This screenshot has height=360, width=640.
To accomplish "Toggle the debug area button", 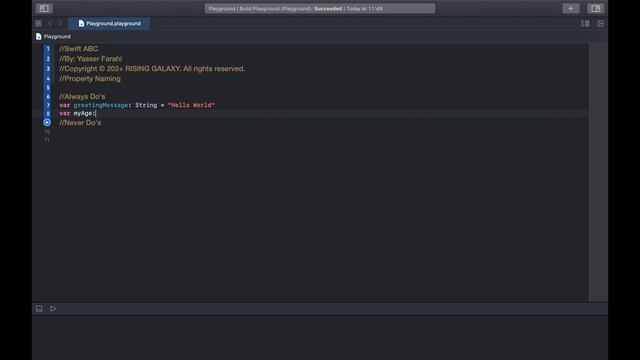I will (39, 309).
